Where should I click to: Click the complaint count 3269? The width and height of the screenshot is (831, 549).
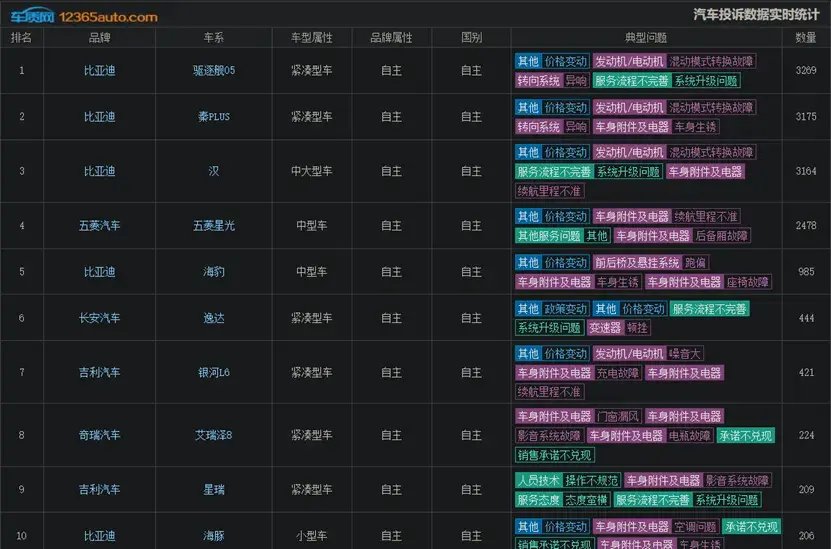806,70
